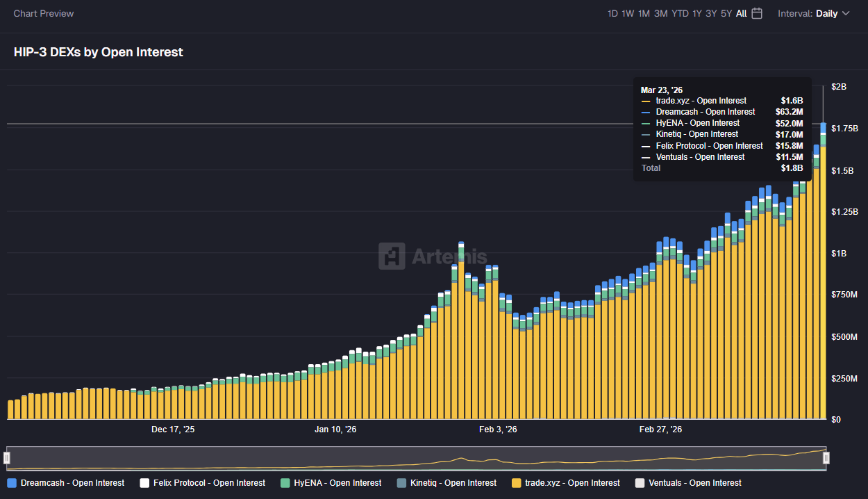Click the left handle of the range navigator
868x499 pixels.
click(x=8, y=457)
